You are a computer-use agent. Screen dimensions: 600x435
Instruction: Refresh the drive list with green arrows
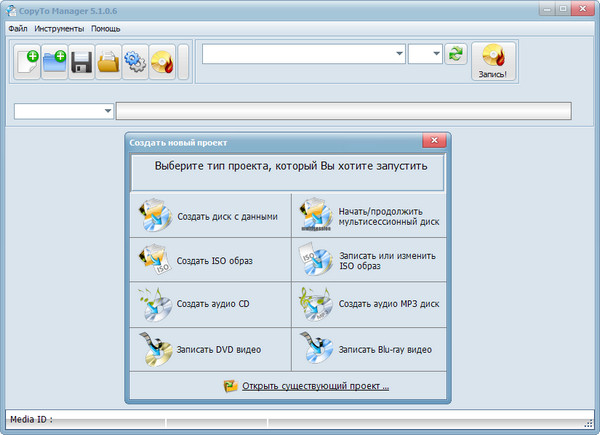click(456, 55)
